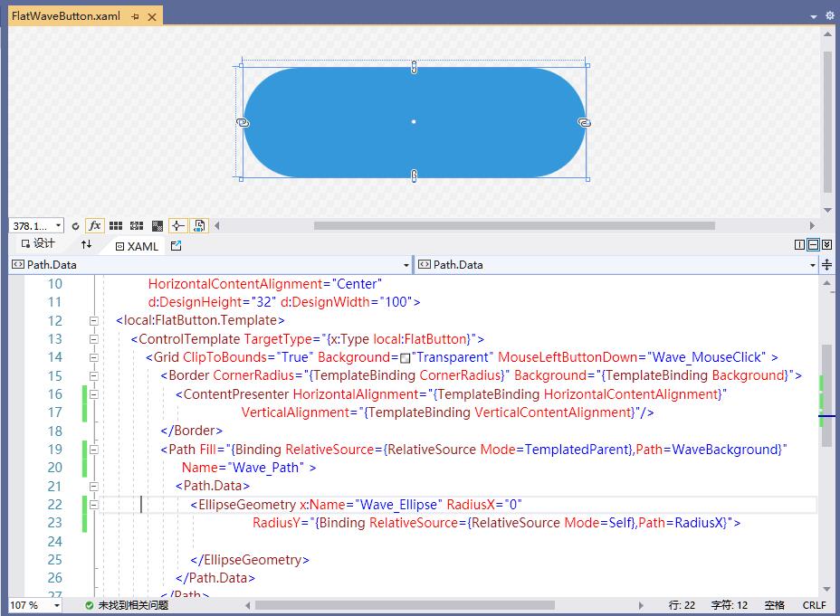The image size is (840, 616).
Task: Click the code editor scroll down arrow
Action: pos(827,589)
